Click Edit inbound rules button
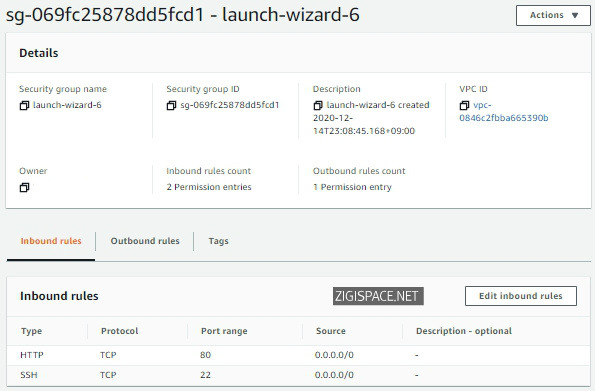The width and height of the screenshot is (595, 391). pos(521,296)
